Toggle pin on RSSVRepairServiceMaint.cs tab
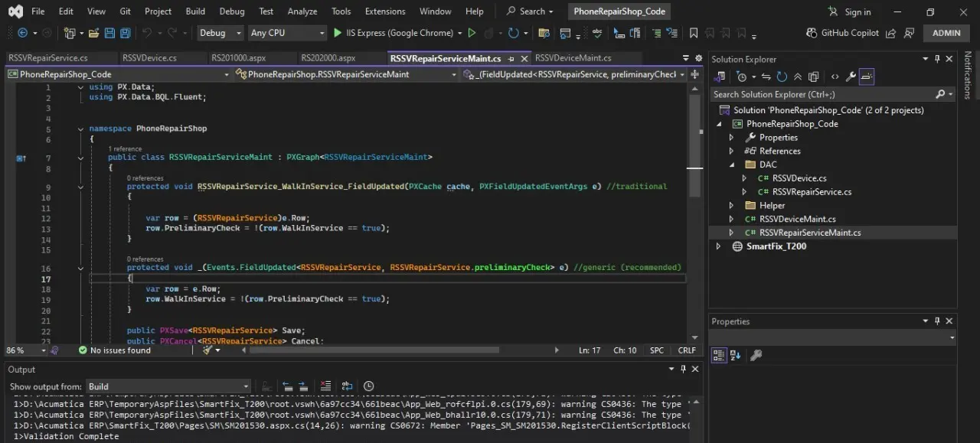Image resolution: width=980 pixels, height=443 pixels. pos(512,58)
